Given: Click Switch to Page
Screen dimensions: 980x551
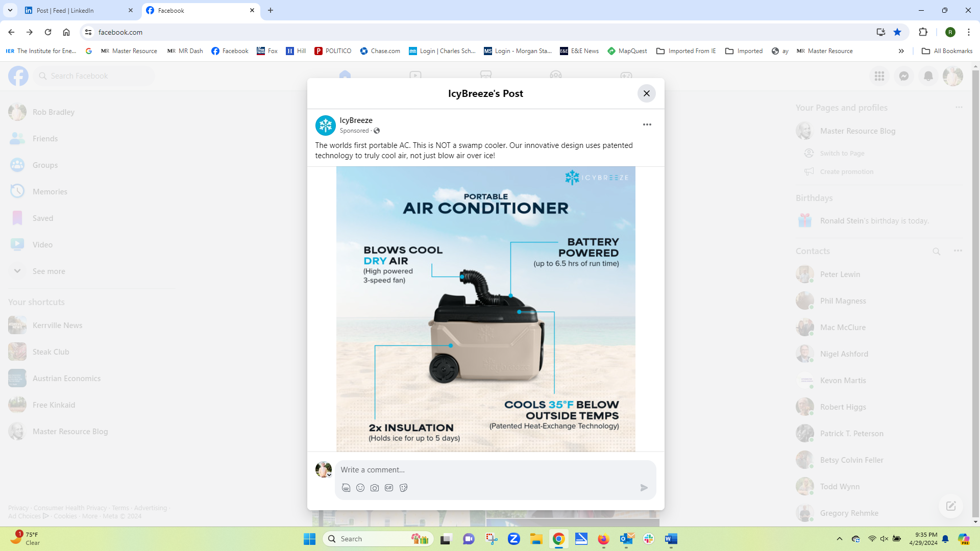Looking at the screenshot, I should pos(841,154).
